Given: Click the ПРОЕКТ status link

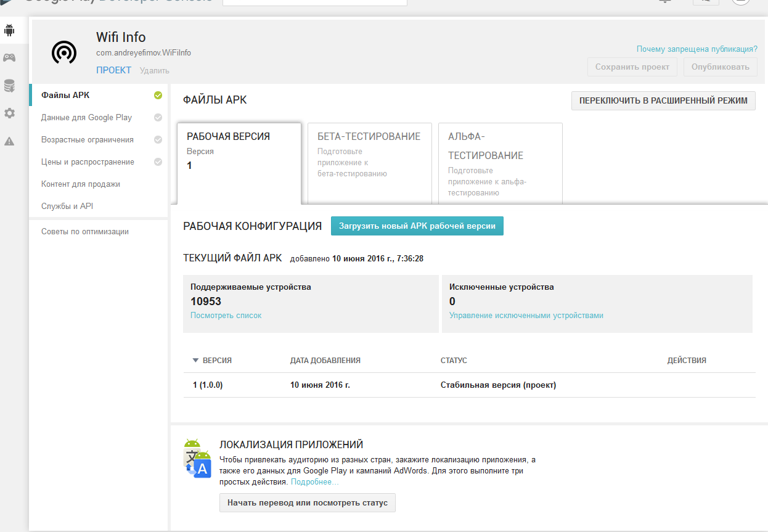Looking at the screenshot, I should click(113, 70).
